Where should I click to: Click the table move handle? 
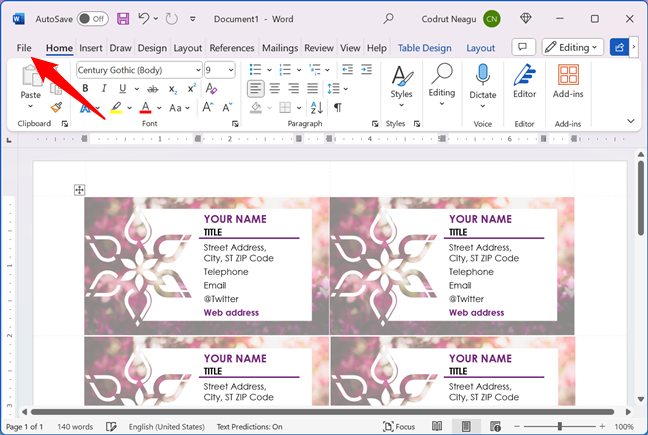click(79, 190)
